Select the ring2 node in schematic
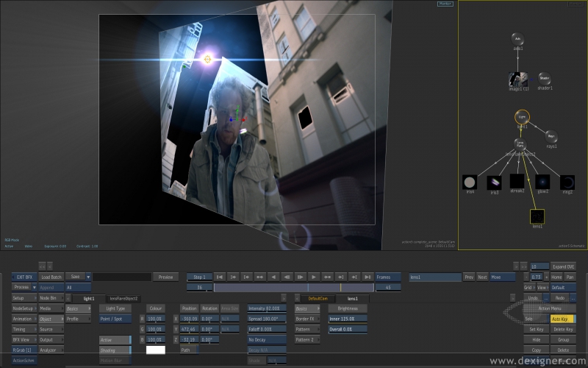The width and height of the screenshot is (588, 368). tap(567, 183)
